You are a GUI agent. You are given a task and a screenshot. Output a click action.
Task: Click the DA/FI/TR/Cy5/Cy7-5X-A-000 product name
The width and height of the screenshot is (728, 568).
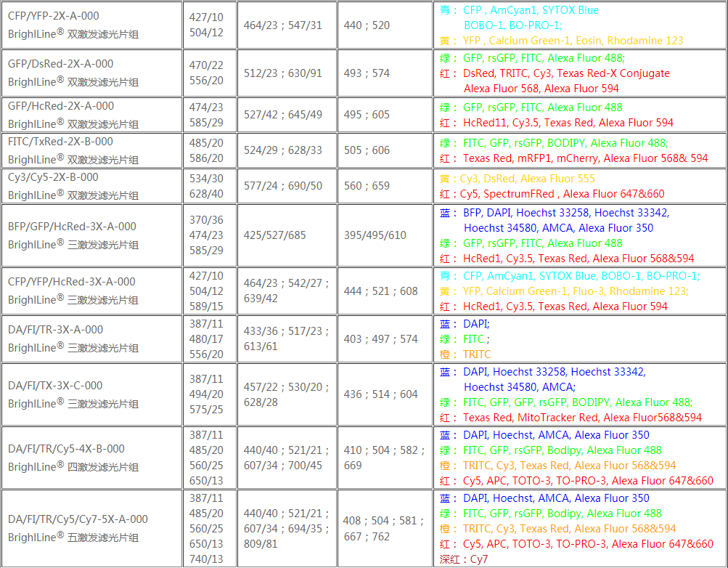78,519
